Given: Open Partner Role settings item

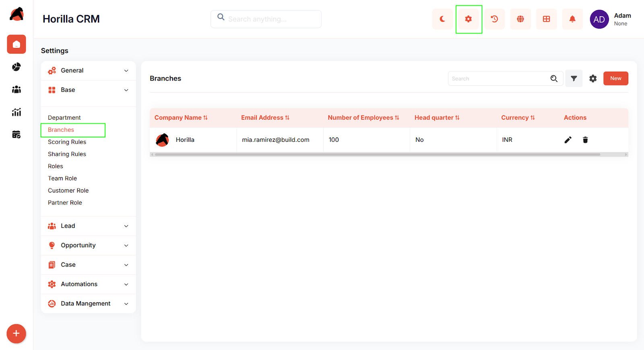Looking at the screenshot, I should 65,202.
